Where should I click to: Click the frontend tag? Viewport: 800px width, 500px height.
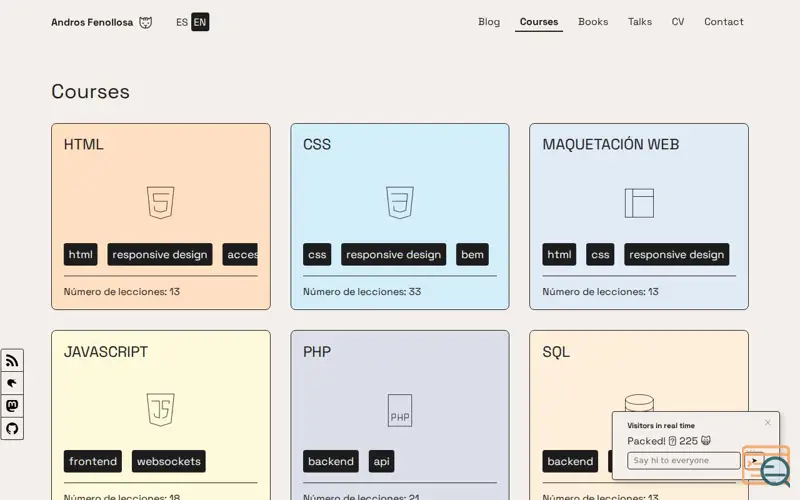(x=93, y=461)
